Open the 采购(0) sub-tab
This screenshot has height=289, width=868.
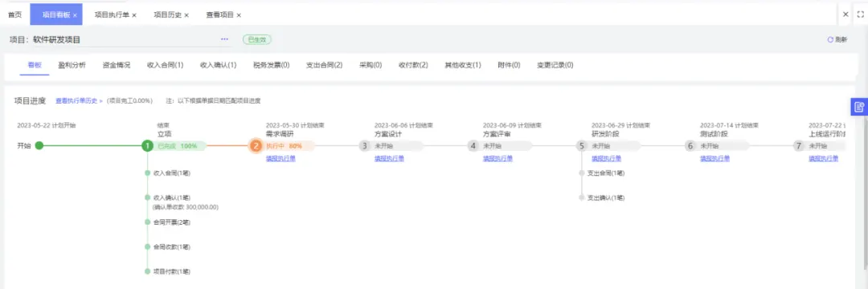click(x=371, y=65)
